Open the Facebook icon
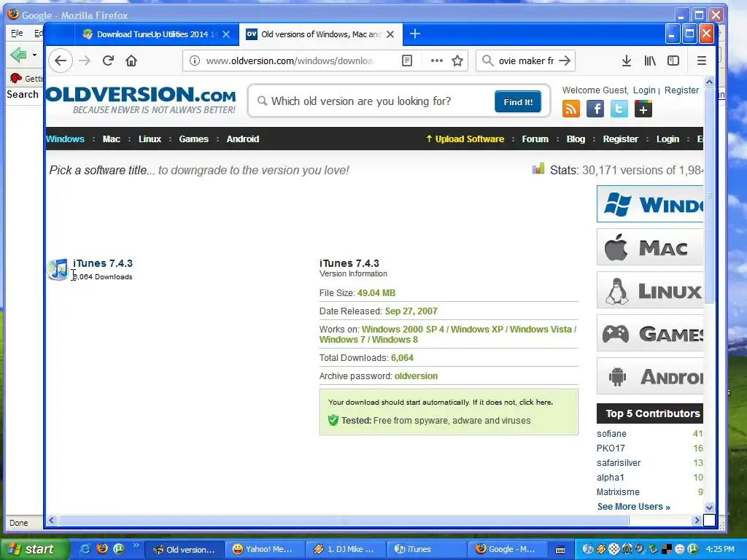Viewport: 747px width, 560px height. tap(595, 109)
